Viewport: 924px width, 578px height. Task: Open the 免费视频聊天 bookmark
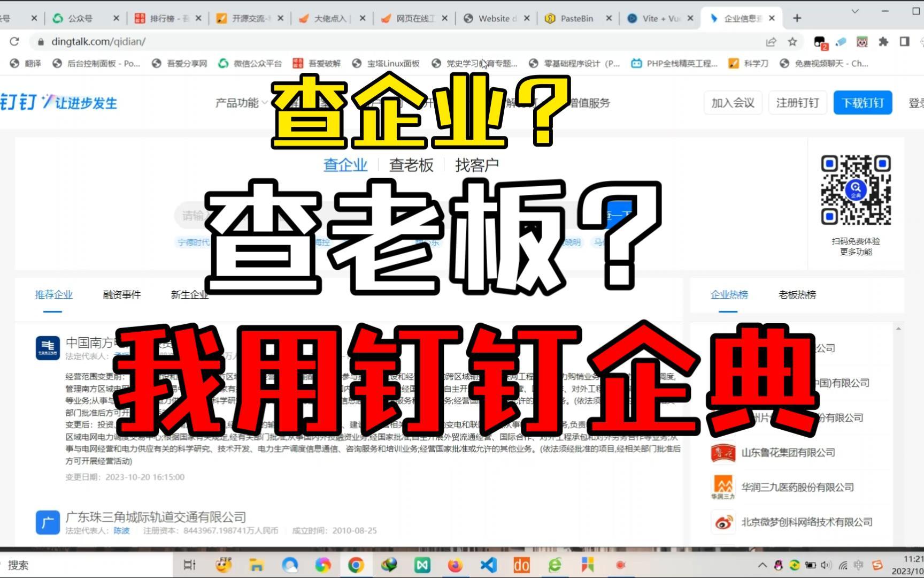pos(825,63)
